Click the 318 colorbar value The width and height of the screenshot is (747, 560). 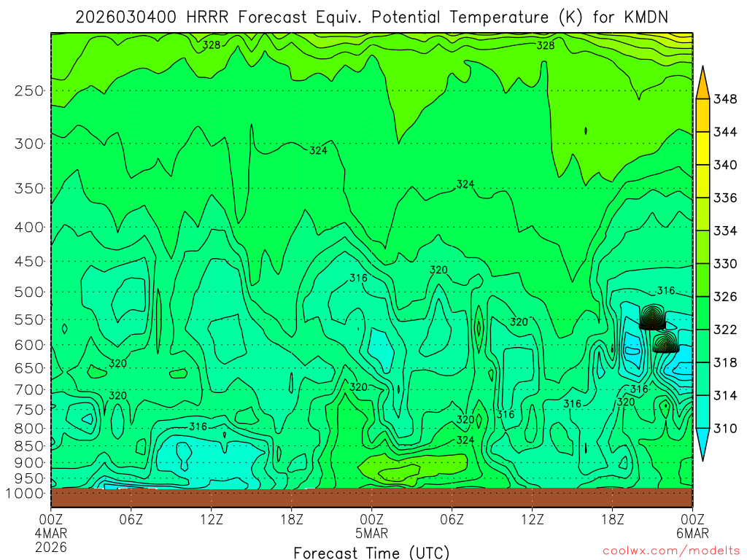725,362
